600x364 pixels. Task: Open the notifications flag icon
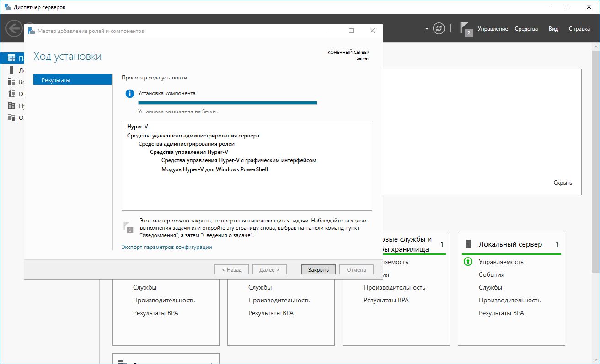pyautogui.click(x=466, y=29)
